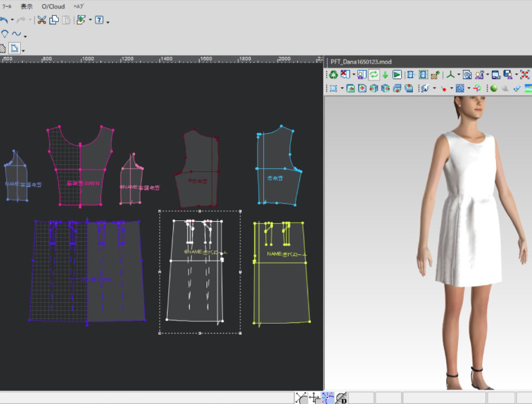Toggle the move-with-arrows snap button in status bar

pyautogui.click(x=314, y=398)
